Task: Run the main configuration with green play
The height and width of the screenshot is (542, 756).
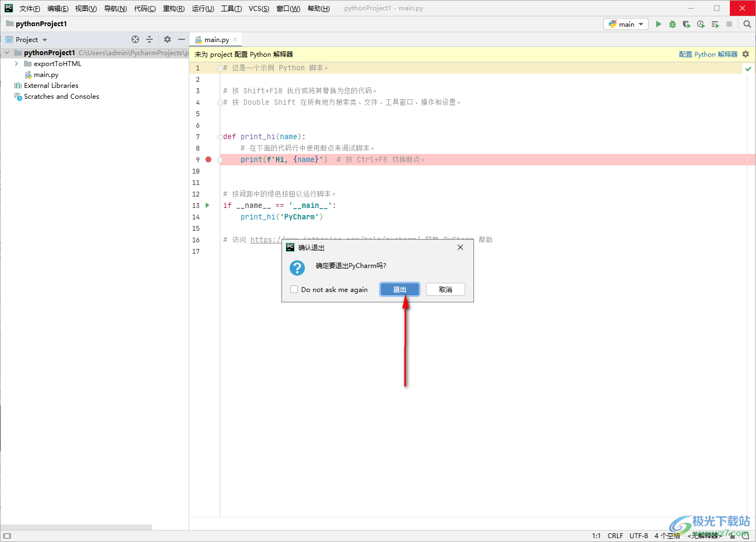Action: pos(658,24)
